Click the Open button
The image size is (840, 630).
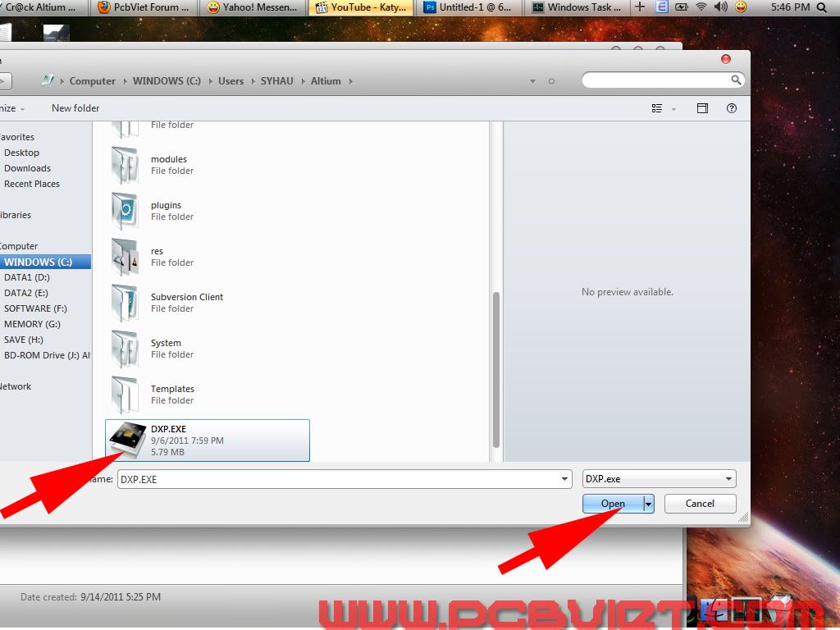[x=613, y=504]
